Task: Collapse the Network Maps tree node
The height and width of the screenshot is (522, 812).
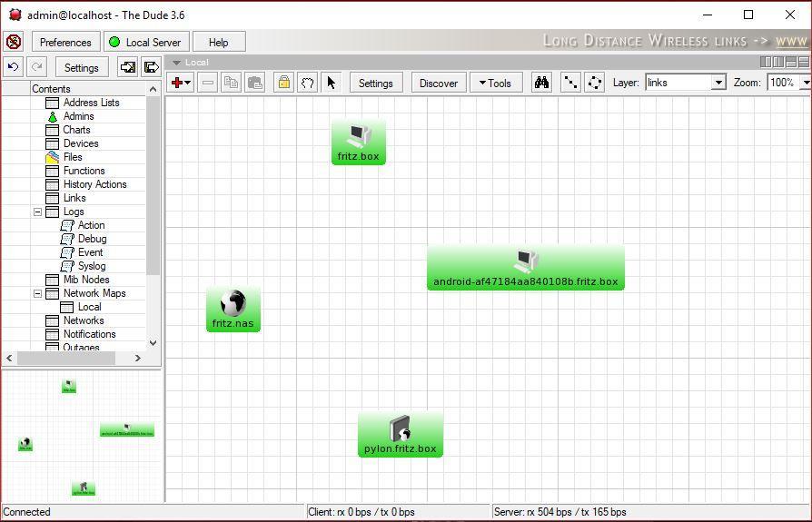Action: click(x=38, y=293)
